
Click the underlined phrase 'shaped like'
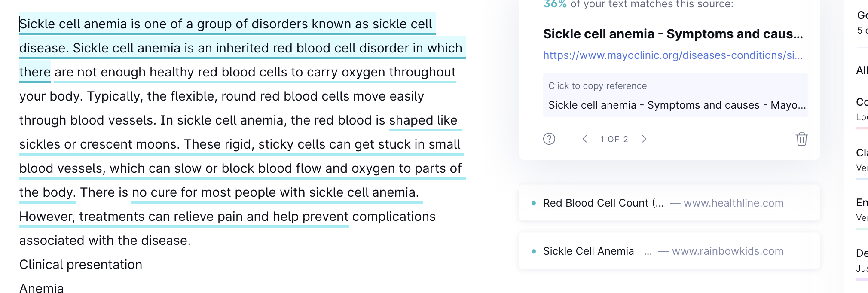(423, 120)
